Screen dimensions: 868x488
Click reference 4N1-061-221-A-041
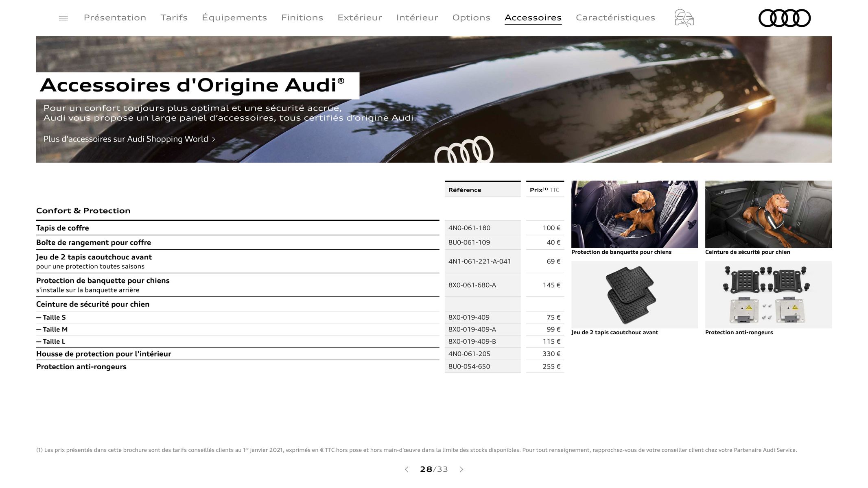click(480, 261)
